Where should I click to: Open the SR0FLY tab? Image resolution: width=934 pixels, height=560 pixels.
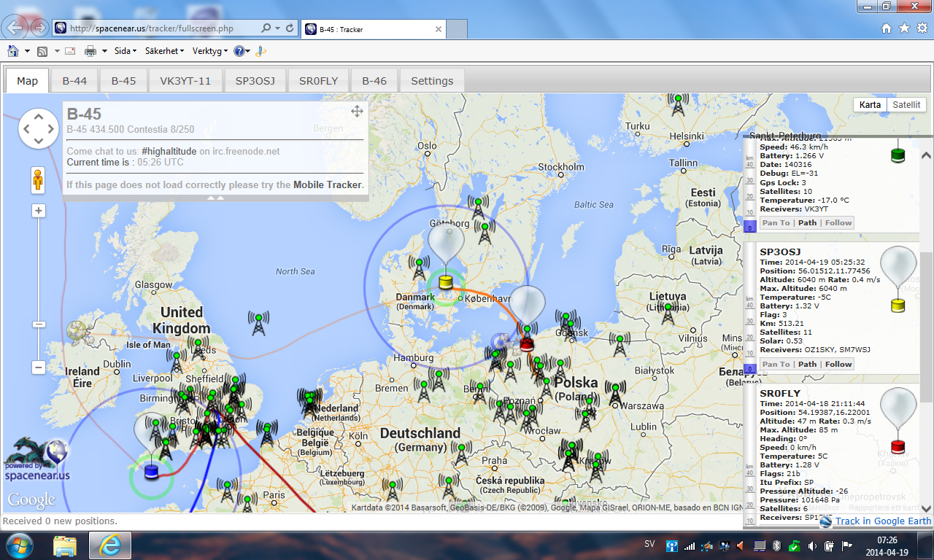[x=319, y=81]
